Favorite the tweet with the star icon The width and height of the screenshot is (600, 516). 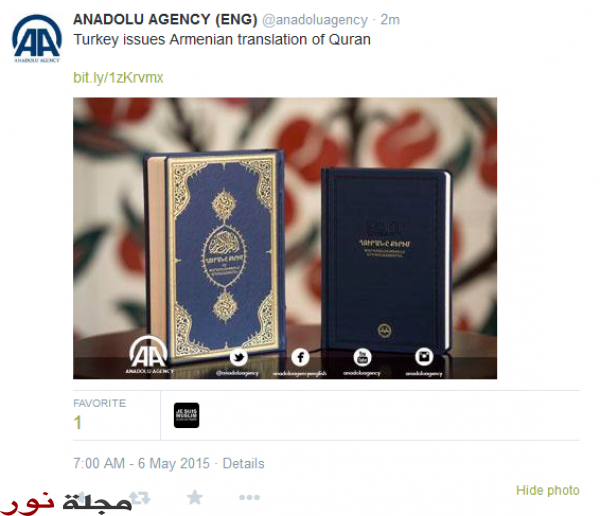(195, 497)
